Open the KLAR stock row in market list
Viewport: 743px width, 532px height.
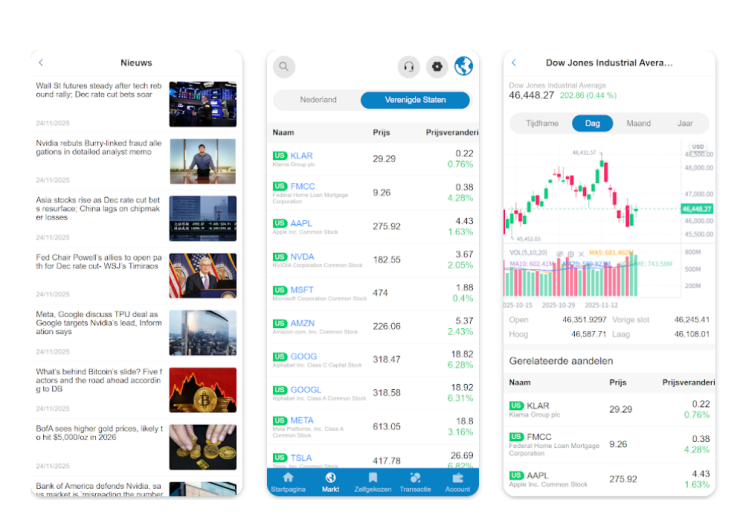pyautogui.click(x=373, y=159)
